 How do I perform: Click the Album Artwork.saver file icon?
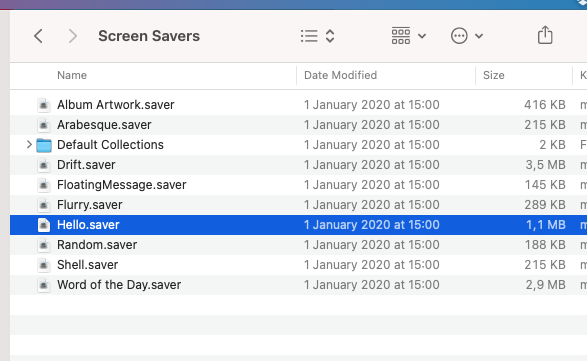tap(44, 105)
